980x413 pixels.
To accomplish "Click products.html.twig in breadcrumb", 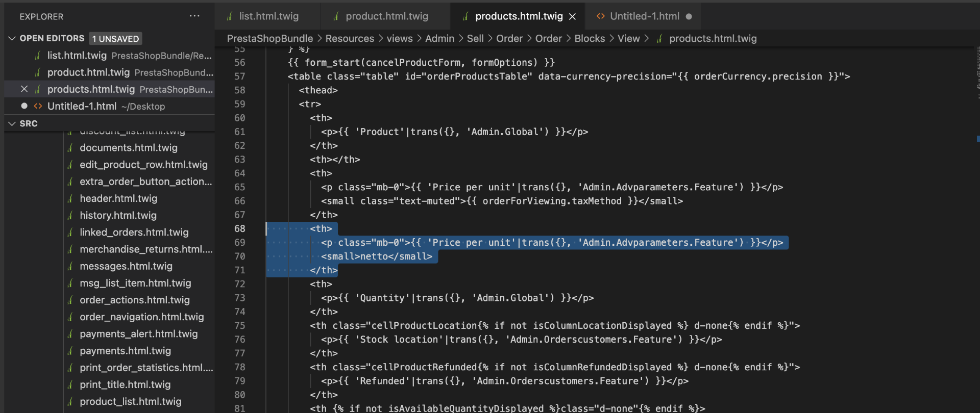I will click(713, 39).
